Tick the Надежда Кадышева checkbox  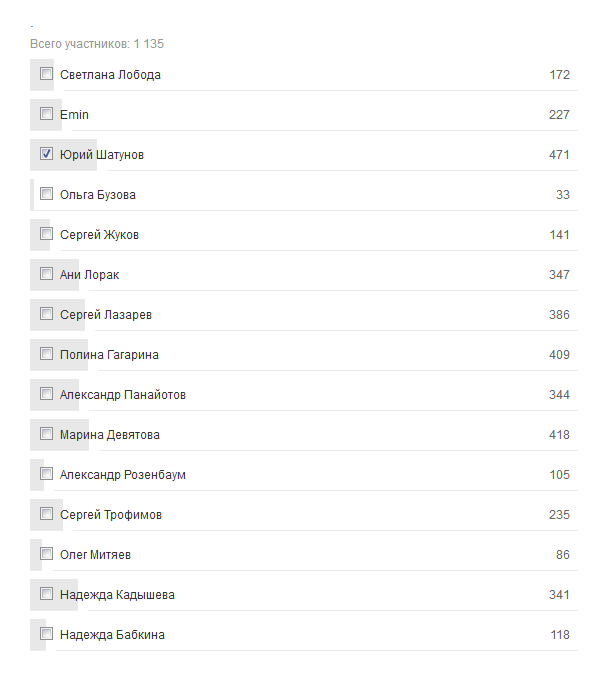tap(46, 594)
